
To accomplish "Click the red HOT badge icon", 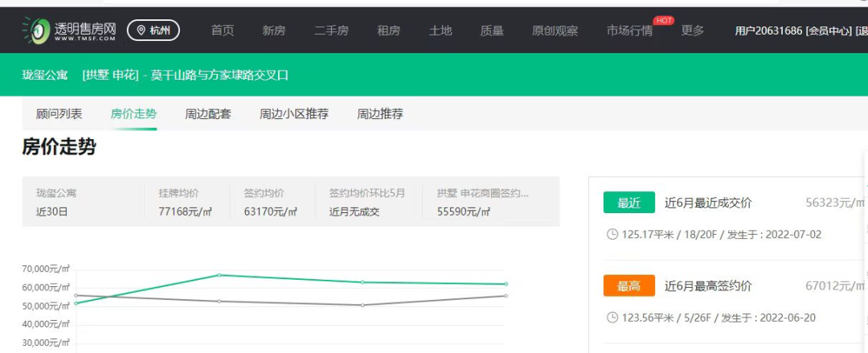I will coord(663,20).
